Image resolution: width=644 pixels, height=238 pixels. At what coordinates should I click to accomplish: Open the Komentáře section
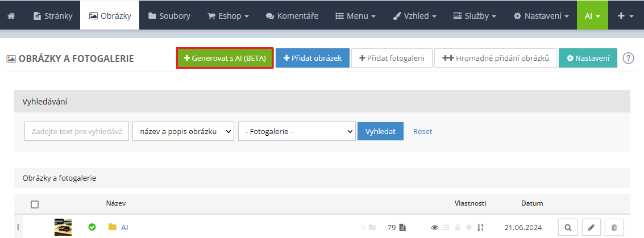tap(292, 15)
